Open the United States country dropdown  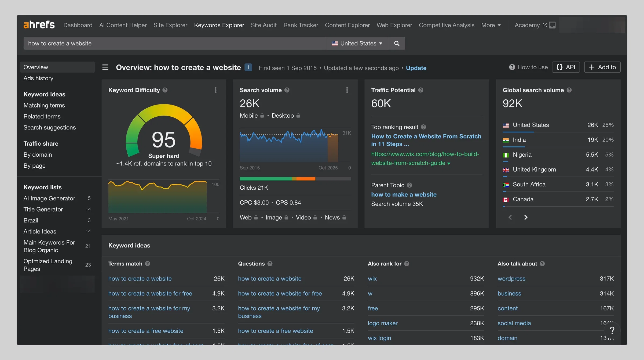[x=357, y=43]
